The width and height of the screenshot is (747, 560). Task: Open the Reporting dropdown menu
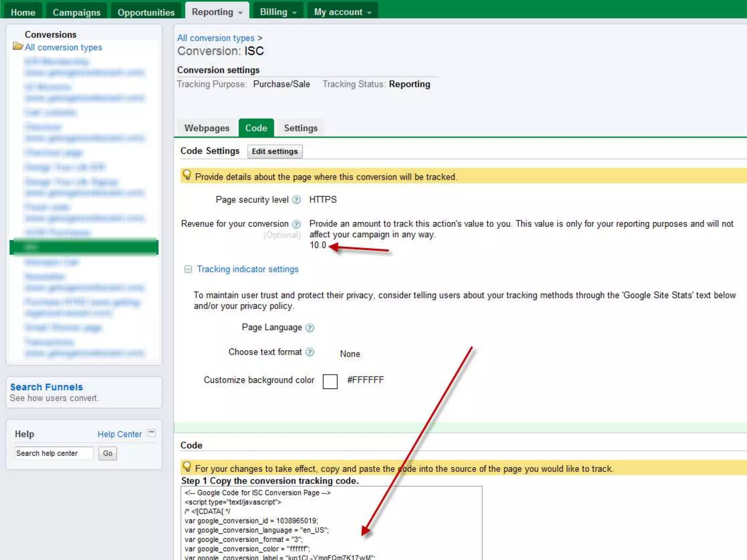pyautogui.click(x=217, y=12)
